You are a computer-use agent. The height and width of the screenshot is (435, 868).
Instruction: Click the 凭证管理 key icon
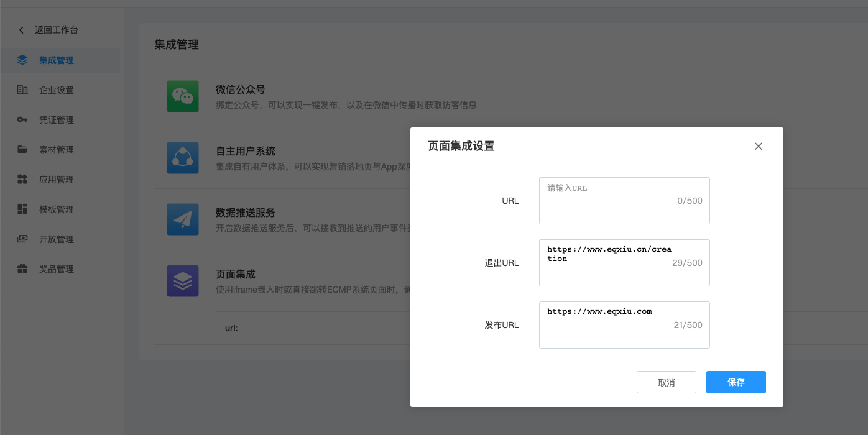click(x=22, y=120)
